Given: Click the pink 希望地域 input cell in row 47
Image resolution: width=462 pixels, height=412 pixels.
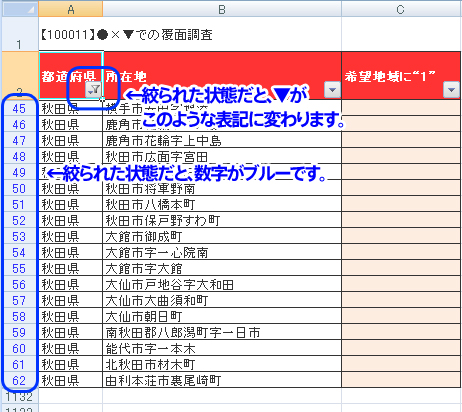Looking at the screenshot, I should pyautogui.click(x=401, y=140).
